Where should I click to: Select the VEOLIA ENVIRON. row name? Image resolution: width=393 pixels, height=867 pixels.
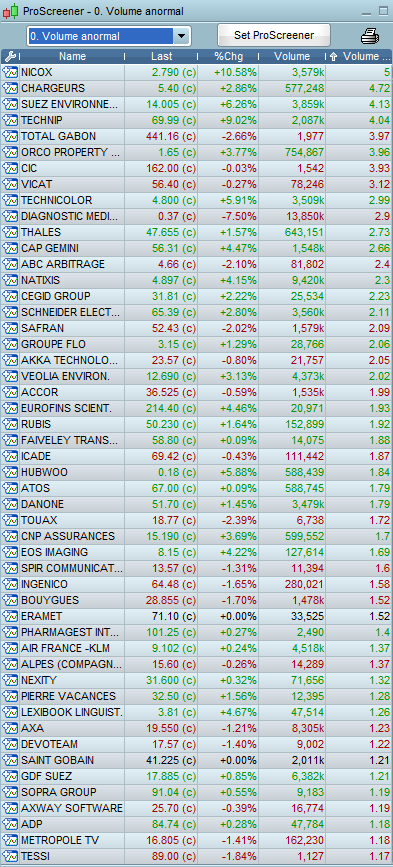(x=65, y=377)
